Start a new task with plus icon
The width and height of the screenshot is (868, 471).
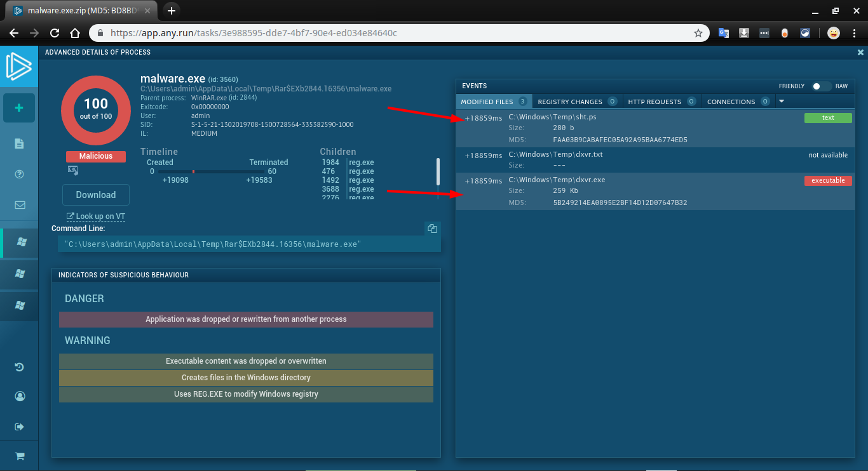[19, 108]
